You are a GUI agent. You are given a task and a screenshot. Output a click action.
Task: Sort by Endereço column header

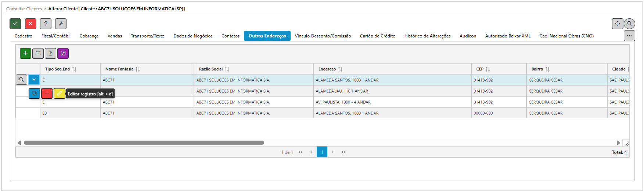(327, 69)
